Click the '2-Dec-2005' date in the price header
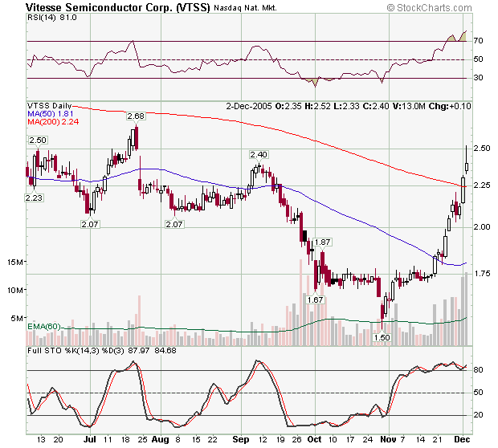The height and width of the screenshot is (448, 498). click(x=249, y=106)
